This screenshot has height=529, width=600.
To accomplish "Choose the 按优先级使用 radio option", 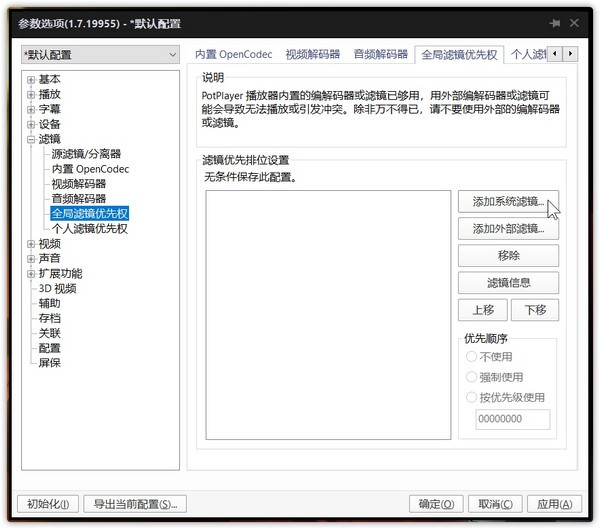I will coord(472,397).
